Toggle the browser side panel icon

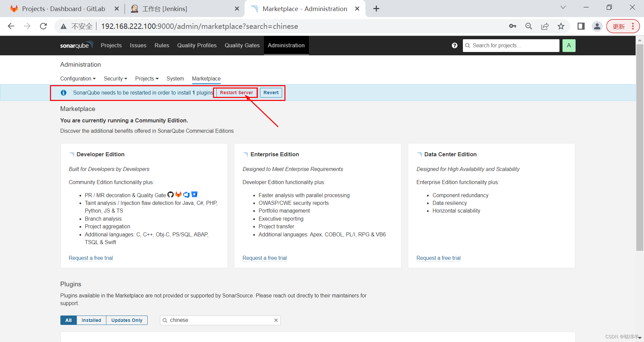[x=581, y=26]
